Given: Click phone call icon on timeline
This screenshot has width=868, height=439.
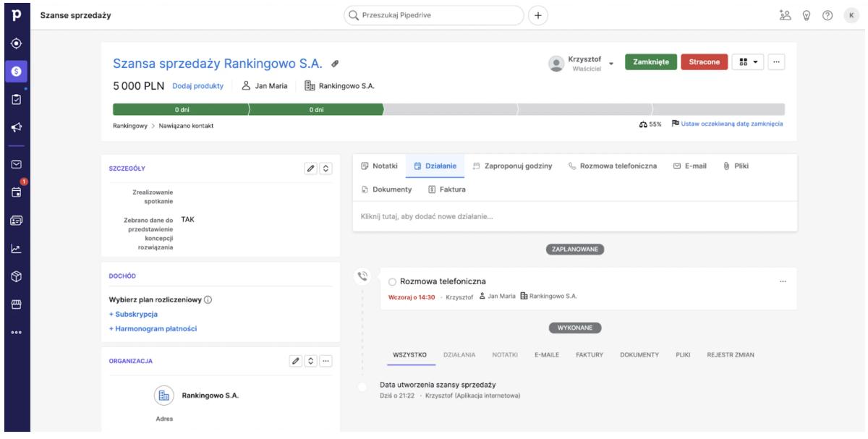Looking at the screenshot, I should [363, 276].
